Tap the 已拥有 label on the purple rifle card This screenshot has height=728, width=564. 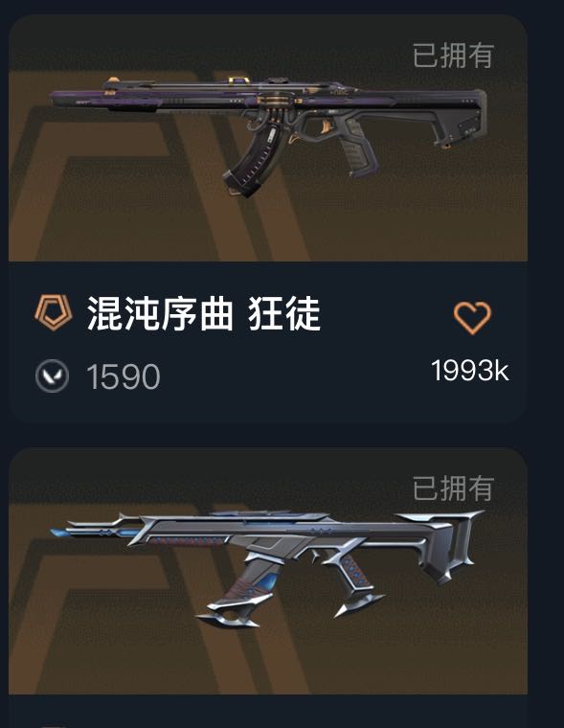[x=453, y=56]
